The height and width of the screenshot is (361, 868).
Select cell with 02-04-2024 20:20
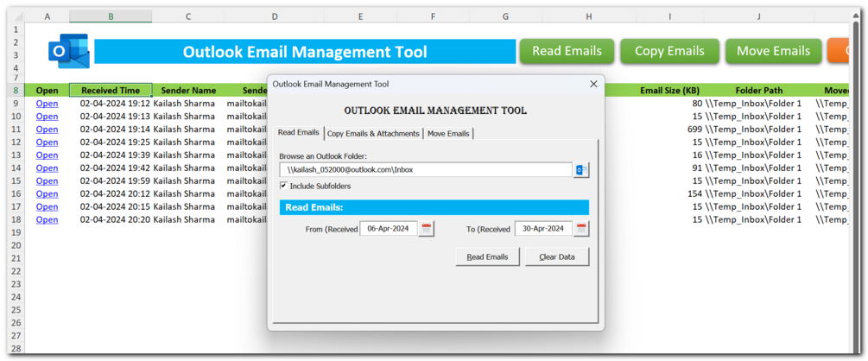pyautogui.click(x=111, y=220)
